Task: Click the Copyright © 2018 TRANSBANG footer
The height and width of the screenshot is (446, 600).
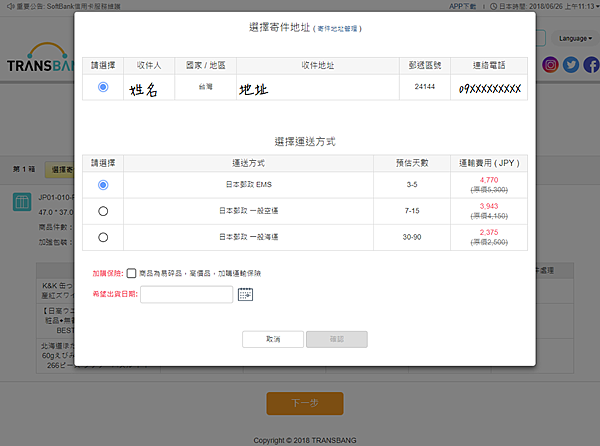Action: pos(305,440)
